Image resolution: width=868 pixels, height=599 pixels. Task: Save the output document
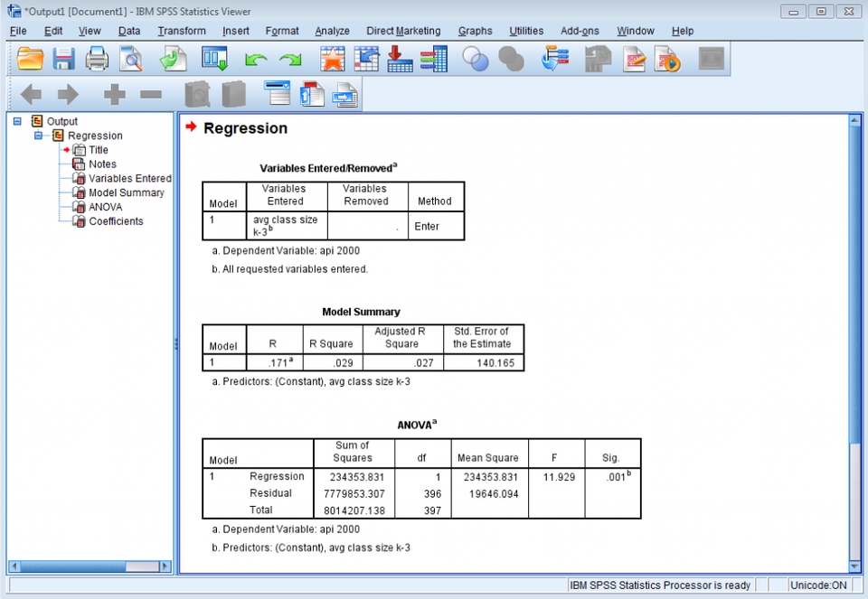(x=63, y=58)
